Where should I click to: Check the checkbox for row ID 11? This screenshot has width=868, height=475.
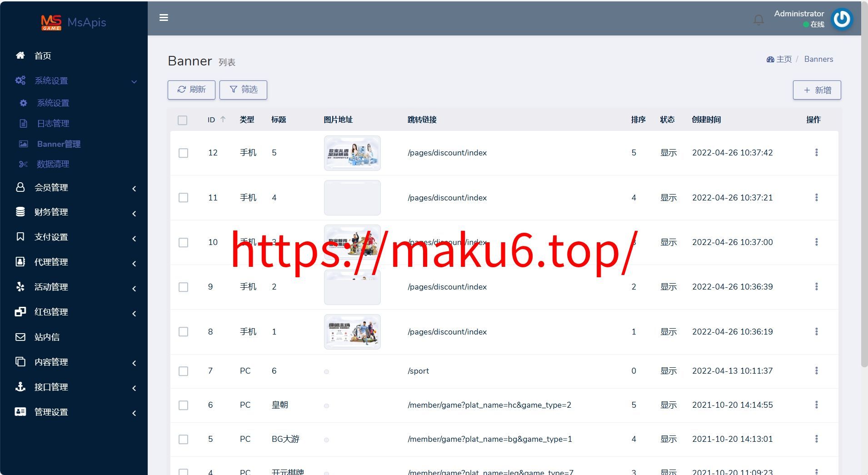tap(183, 198)
